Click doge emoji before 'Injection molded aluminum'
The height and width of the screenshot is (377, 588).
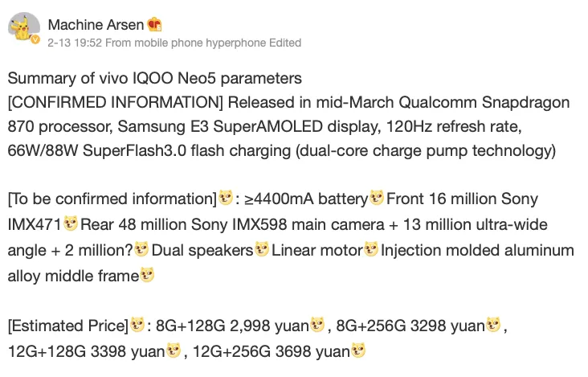coord(371,250)
